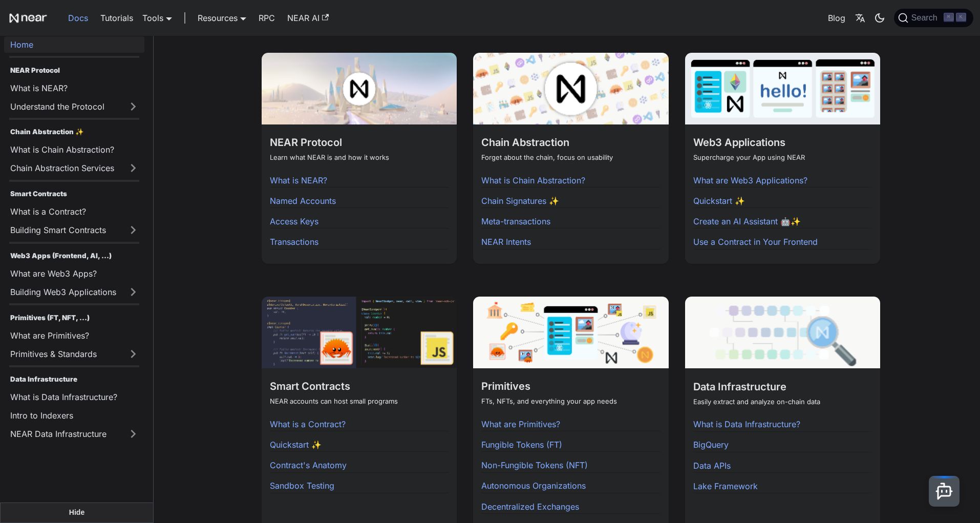Viewport: 980px width, 523px height.
Task: Select Home in the sidebar
Action: [74, 45]
